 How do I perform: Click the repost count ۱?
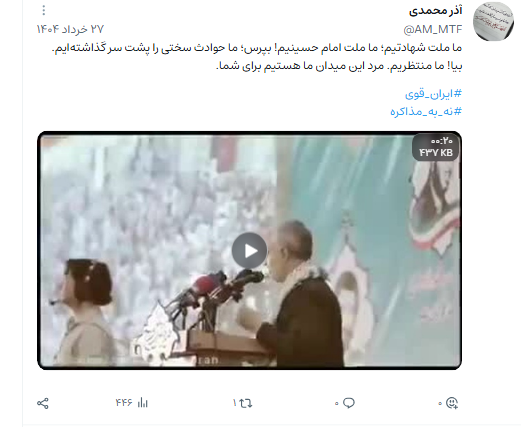(235, 403)
